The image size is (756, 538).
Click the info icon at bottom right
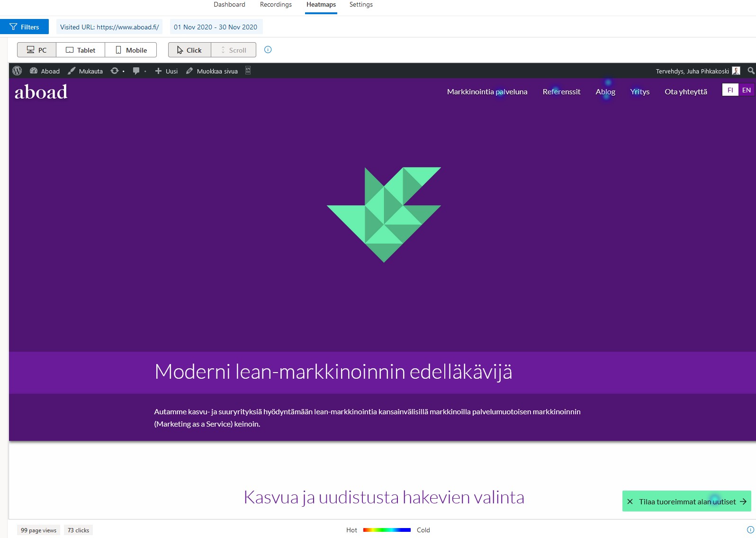coord(750,530)
